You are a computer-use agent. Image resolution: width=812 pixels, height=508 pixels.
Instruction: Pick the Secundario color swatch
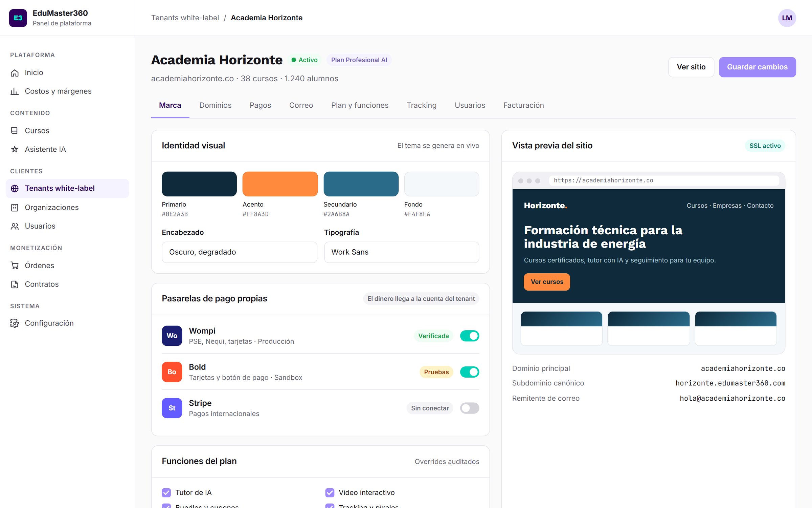coord(361,184)
